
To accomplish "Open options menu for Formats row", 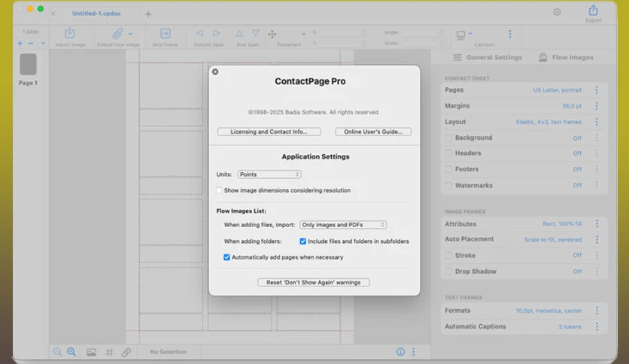I will [597, 311].
